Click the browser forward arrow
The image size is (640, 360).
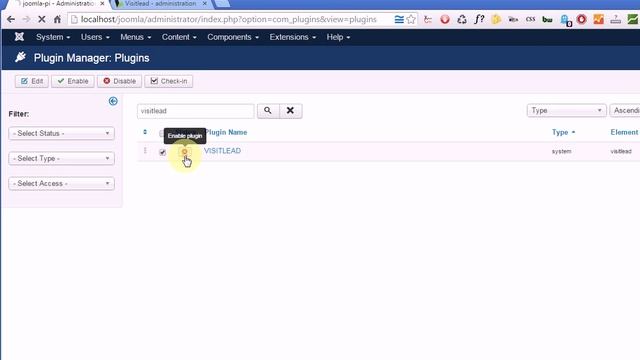pos(26,19)
